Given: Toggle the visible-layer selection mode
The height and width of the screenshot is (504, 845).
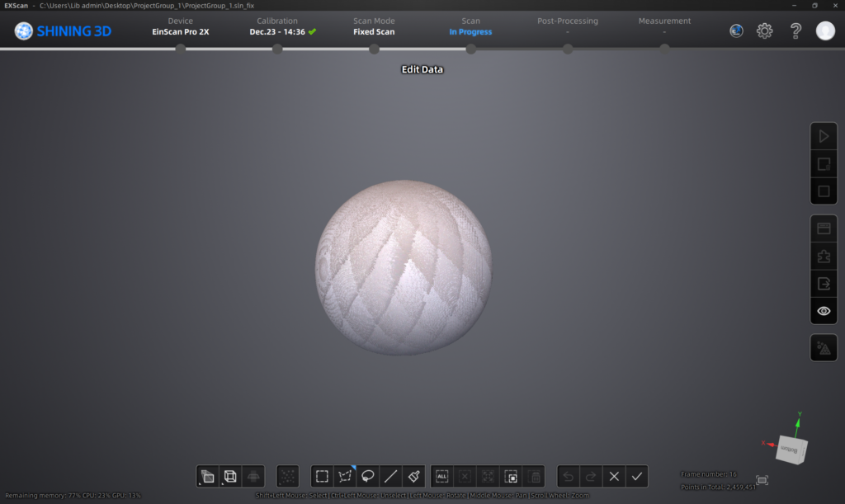Looking at the screenshot, I should tap(207, 476).
